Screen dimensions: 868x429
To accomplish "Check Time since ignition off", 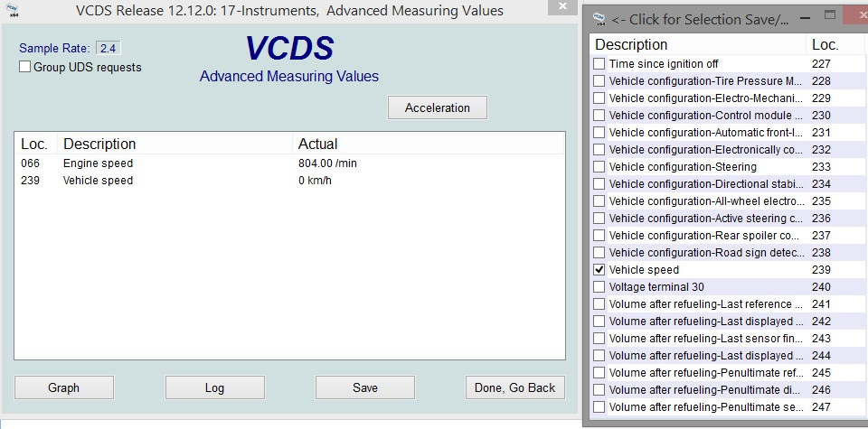I will 599,63.
